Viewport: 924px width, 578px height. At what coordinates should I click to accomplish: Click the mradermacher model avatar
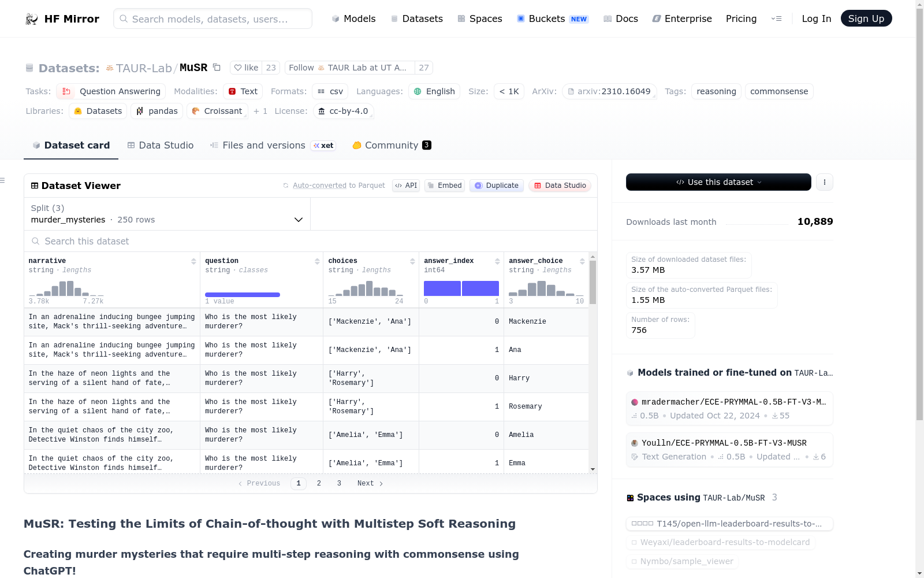click(x=635, y=402)
